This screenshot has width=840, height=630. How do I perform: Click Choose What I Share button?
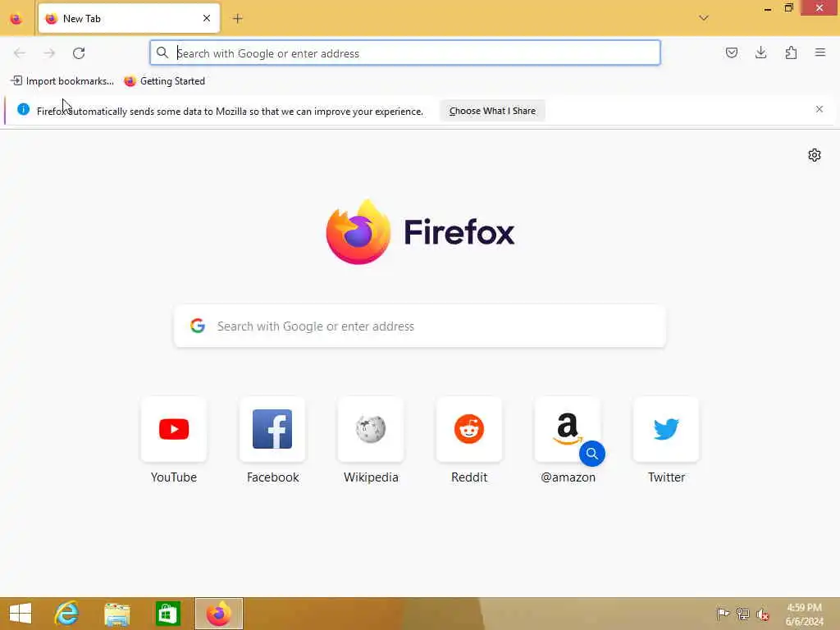pos(492,111)
